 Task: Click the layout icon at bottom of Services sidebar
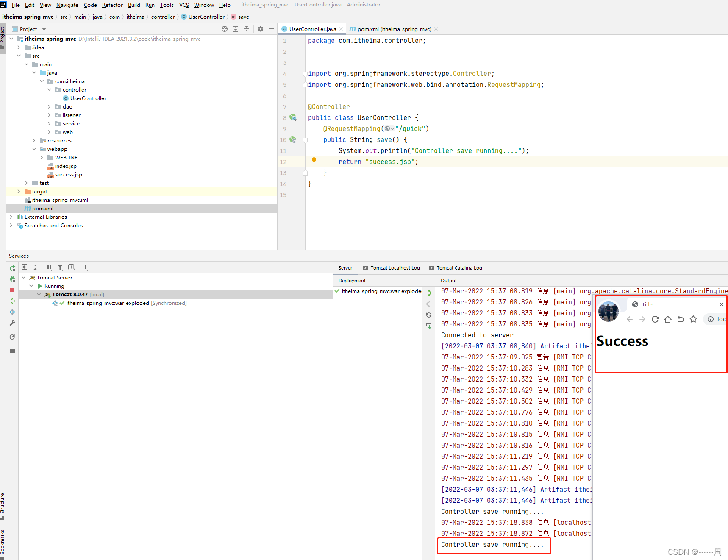(x=12, y=351)
